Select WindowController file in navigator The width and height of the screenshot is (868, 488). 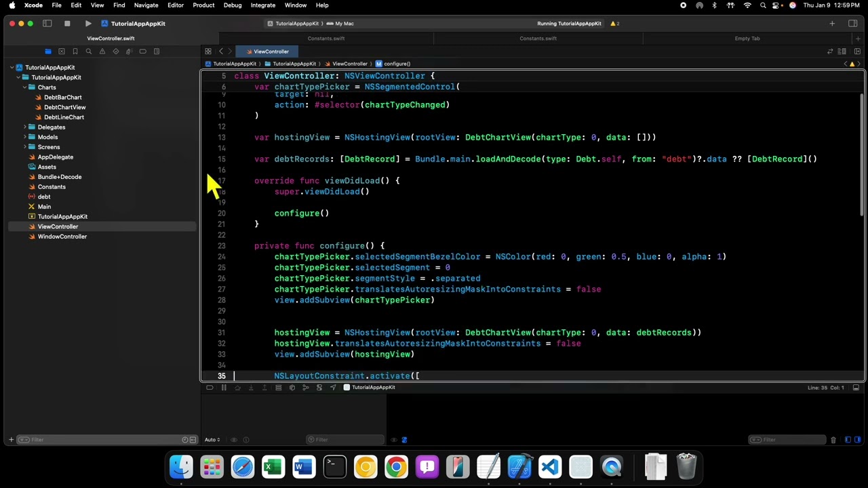(x=62, y=237)
